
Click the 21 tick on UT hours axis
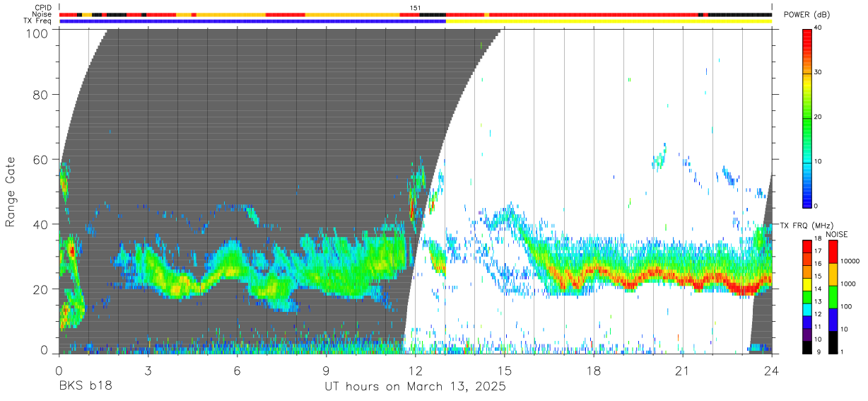683,370
